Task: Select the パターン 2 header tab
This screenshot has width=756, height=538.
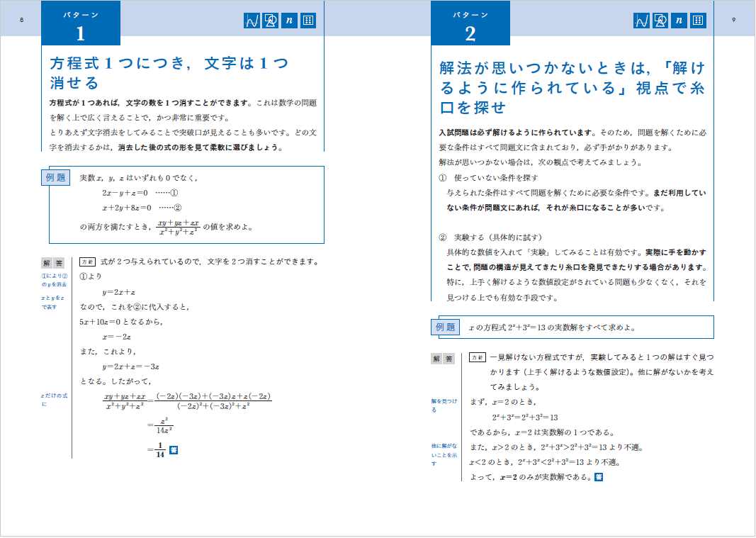Action: 470,23
